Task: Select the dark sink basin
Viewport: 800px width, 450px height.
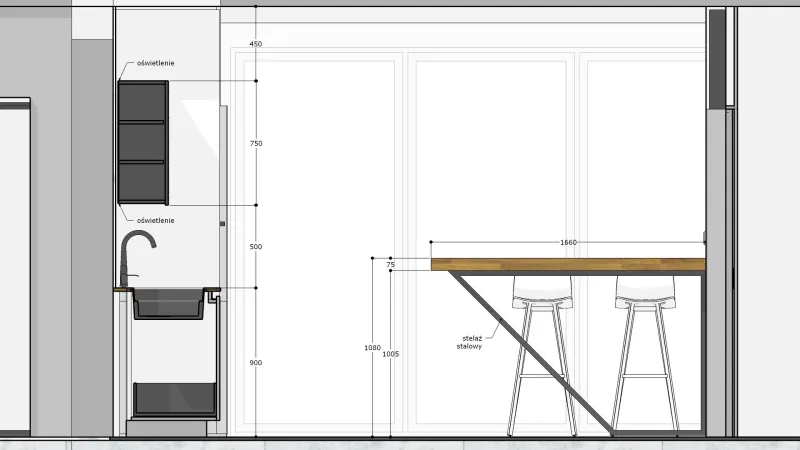Action: coord(169,304)
